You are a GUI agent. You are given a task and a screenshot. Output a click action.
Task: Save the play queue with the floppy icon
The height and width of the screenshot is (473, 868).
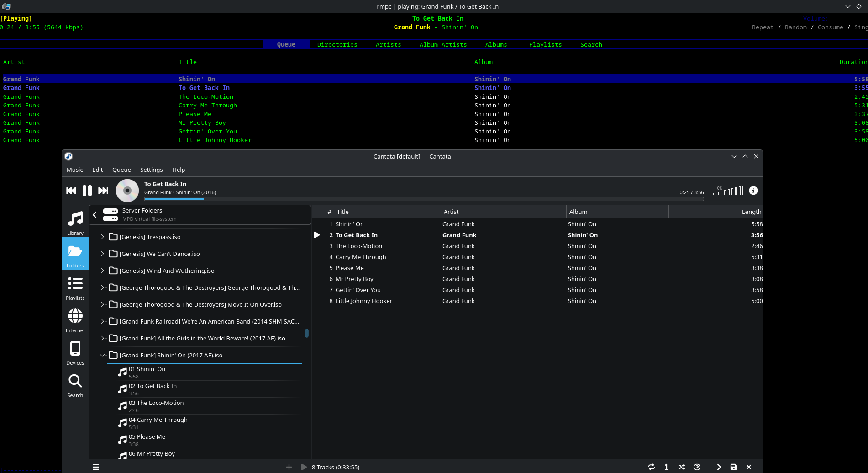733,467
